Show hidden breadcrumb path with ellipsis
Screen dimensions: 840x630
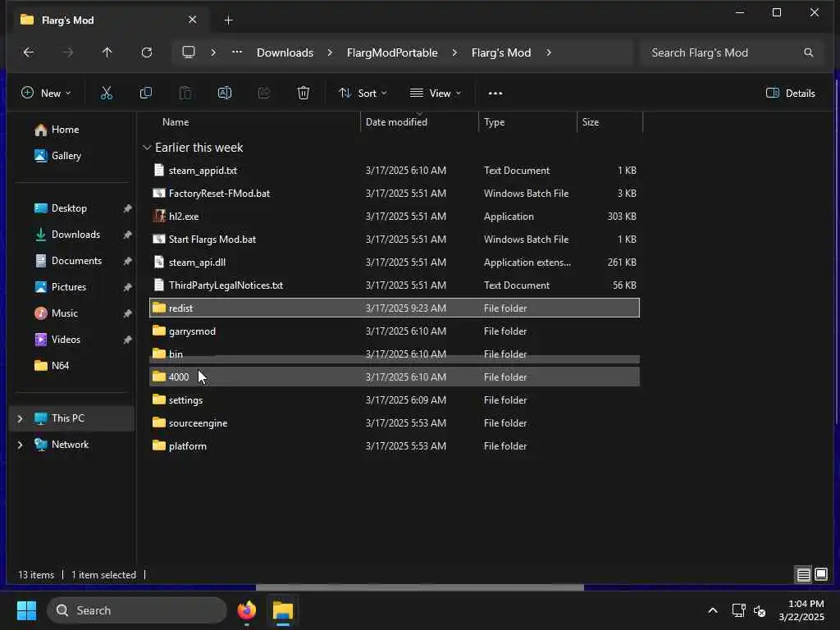pyautogui.click(x=237, y=52)
